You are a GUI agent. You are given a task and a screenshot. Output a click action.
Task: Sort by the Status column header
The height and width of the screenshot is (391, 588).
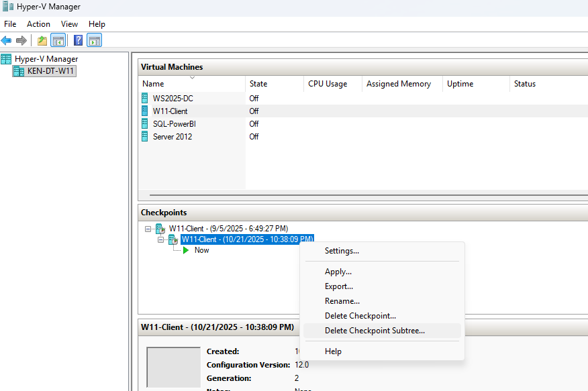549,84
